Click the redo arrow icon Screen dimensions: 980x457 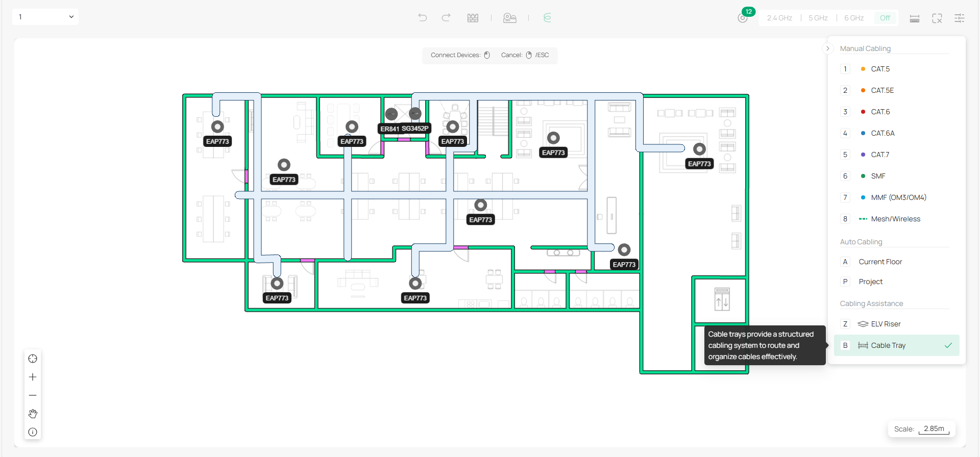coord(446,18)
